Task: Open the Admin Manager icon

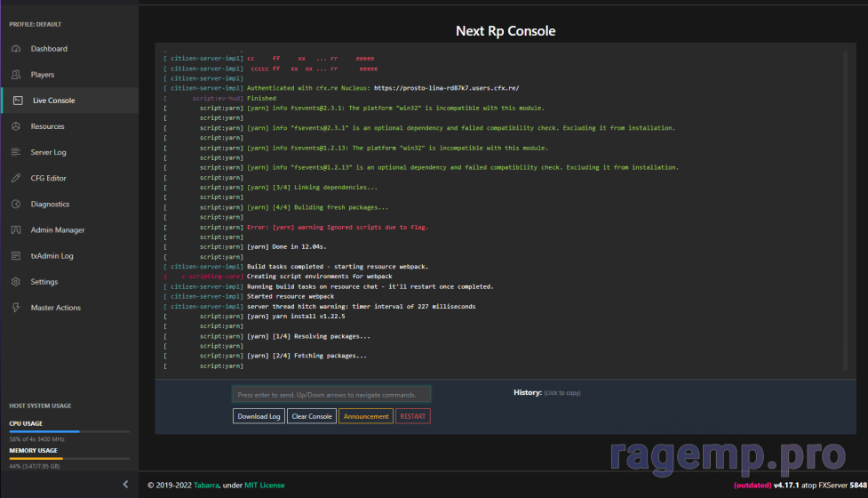Action: [x=16, y=230]
